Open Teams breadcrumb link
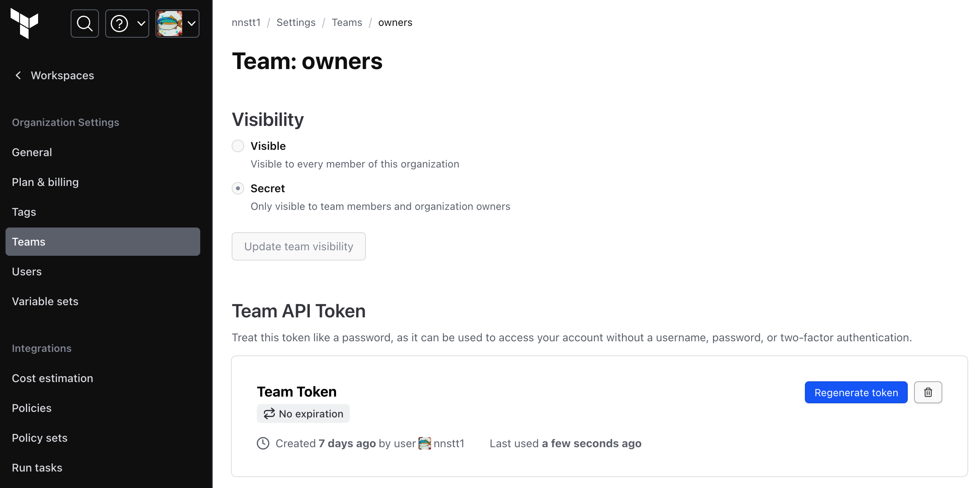The width and height of the screenshot is (980, 488). [x=347, y=22]
